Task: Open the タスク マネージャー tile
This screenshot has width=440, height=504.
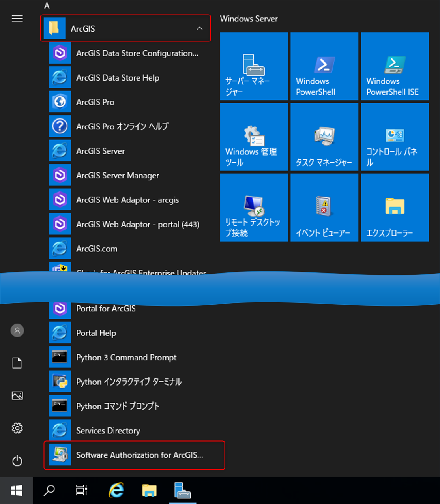Action: [324, 137]
